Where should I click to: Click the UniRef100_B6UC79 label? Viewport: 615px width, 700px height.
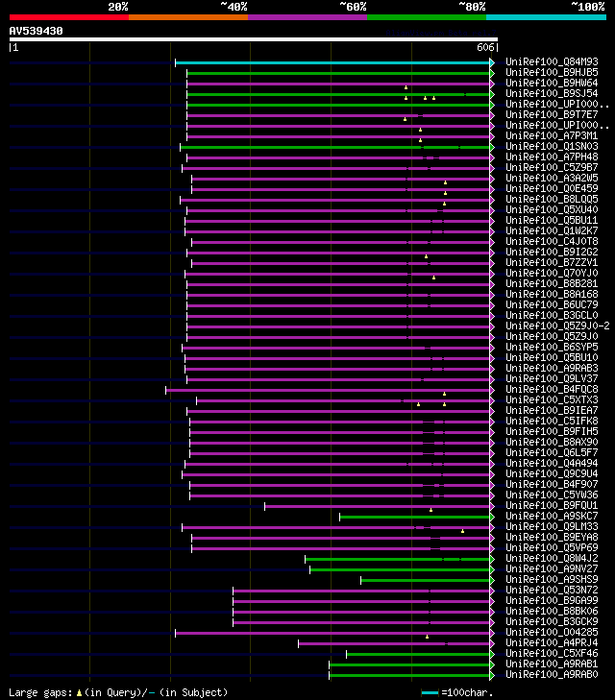(x=552, y=305)
